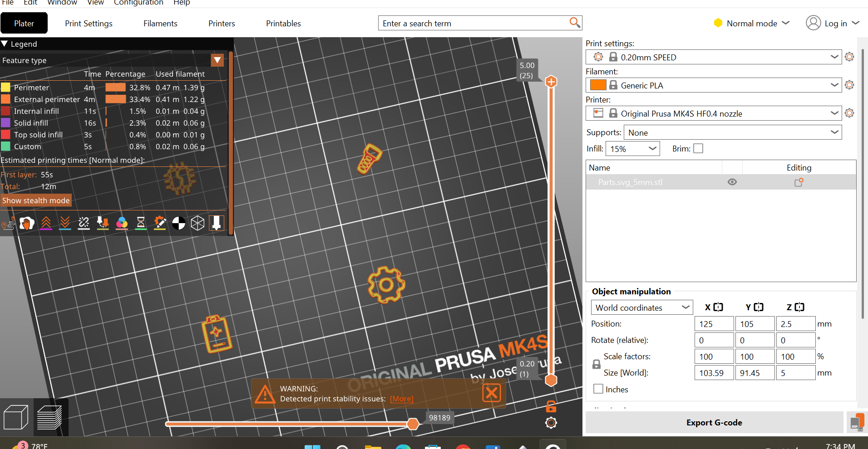Toggle seams broken-link icon
868x449 pixels.
point(84,223)
